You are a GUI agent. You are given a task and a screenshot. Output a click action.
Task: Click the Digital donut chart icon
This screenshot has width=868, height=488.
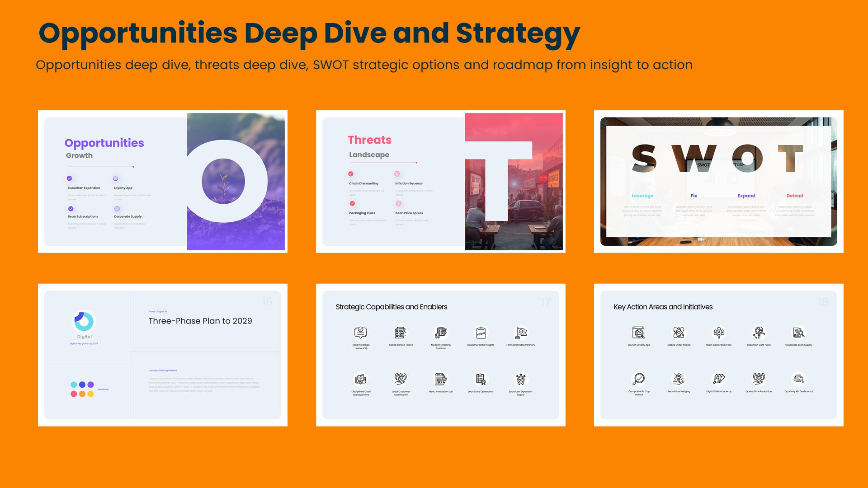84,321
